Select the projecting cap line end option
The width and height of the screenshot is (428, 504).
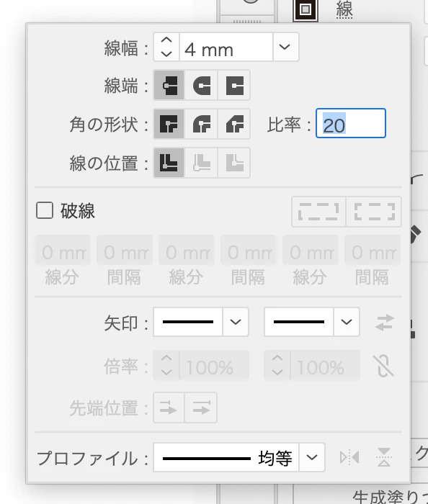click(x=234, y=85)
